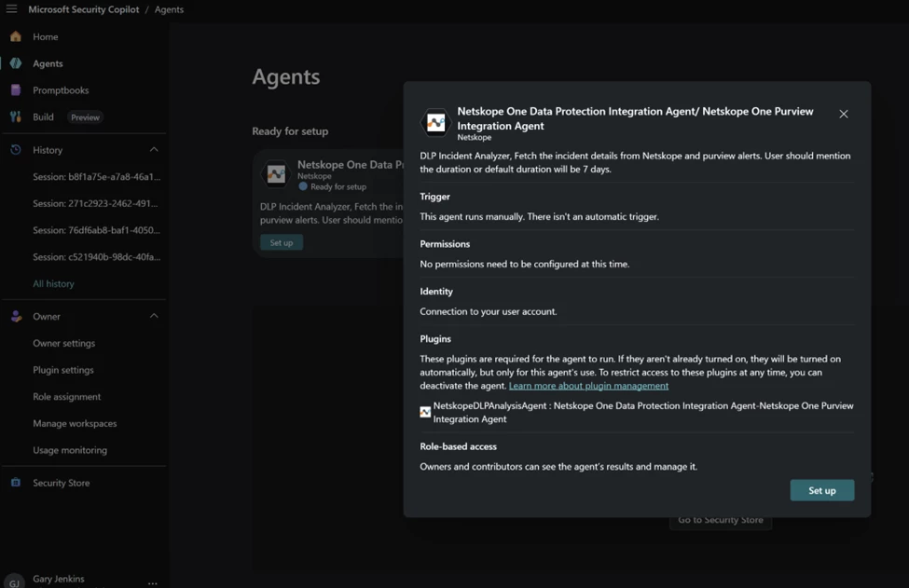Image resolution: width=909 pixels, height=588 pixels.
Task: Open Usage monitoring
Action: 70,449
